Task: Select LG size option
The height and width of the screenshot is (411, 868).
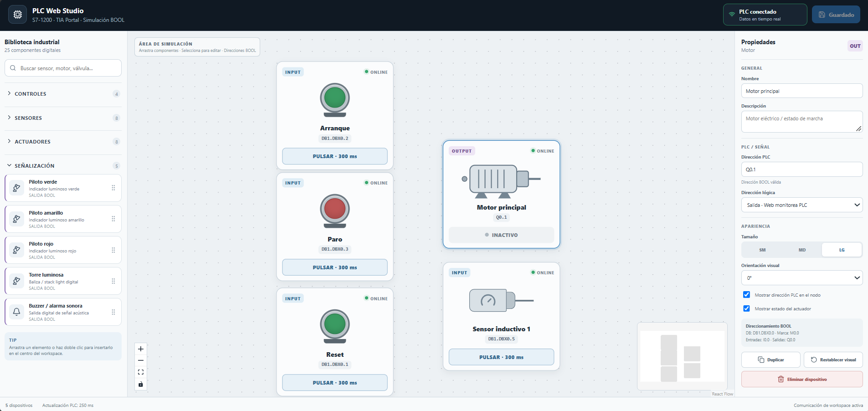Action: 842,250
